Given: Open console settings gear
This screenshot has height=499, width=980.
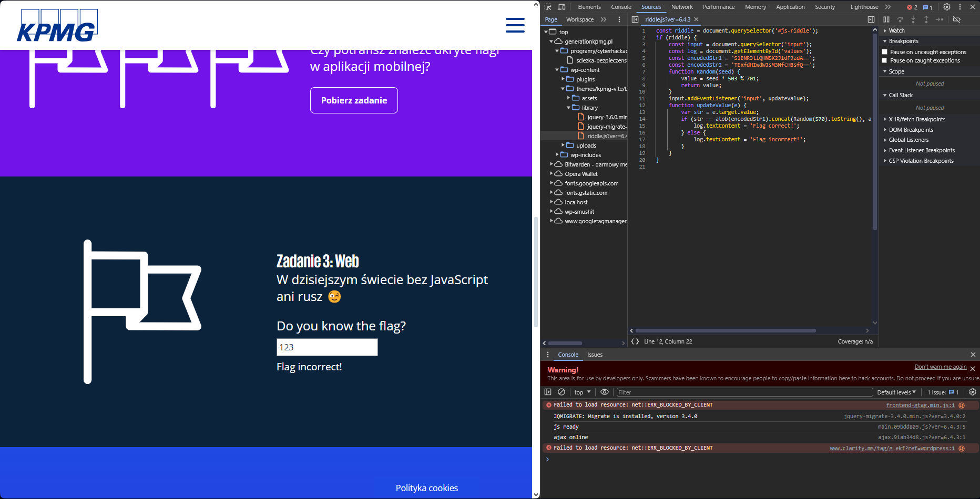Looking at the screenshot, I should point(973,392).
